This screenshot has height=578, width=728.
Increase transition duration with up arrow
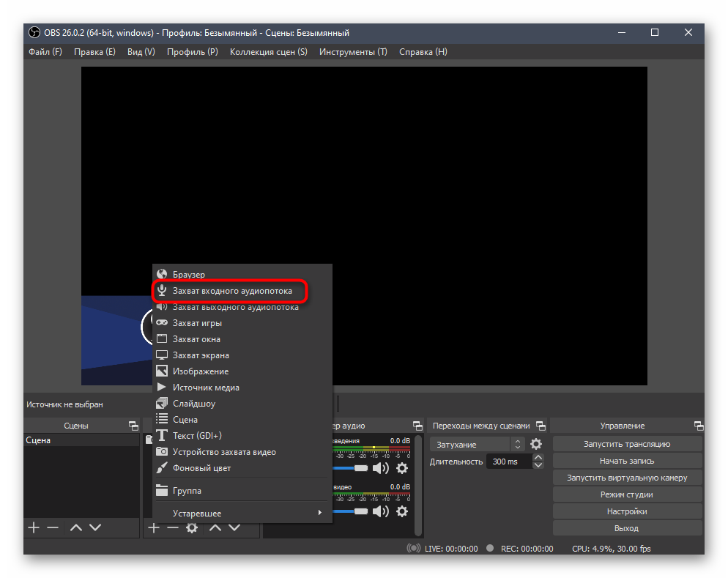pyautogui.click(x=538, y=457)
